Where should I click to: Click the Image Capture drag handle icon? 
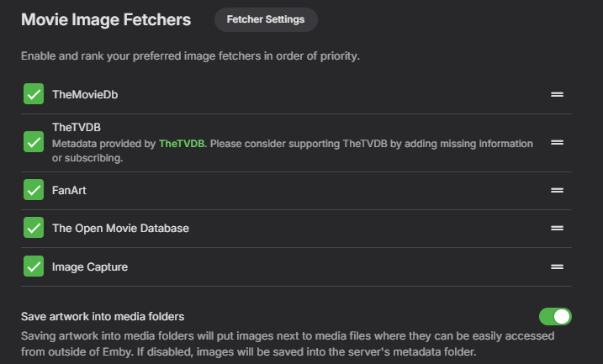(x=557, y=266)
